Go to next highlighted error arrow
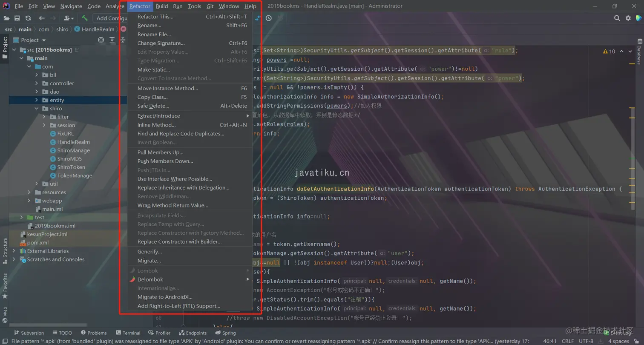This screenshot has width=644, height=345. pyautogui.click(x=630, y=52)
